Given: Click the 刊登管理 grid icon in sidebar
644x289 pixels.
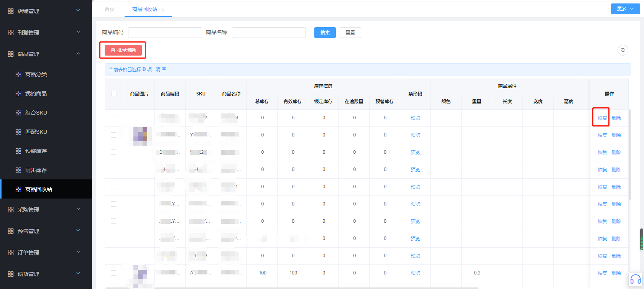Looking at the screenshot, I should (11, 33).
